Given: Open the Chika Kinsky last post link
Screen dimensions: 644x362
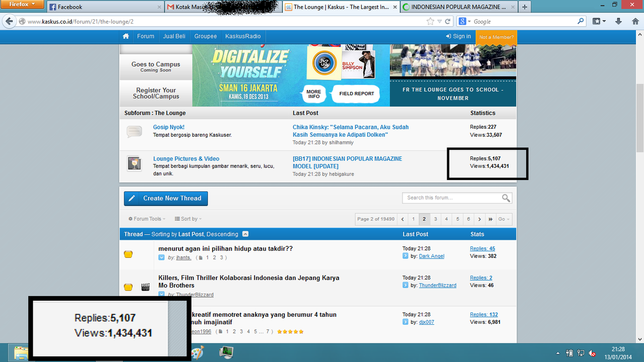Looking at the screenshot, I should tap(351, 131).
